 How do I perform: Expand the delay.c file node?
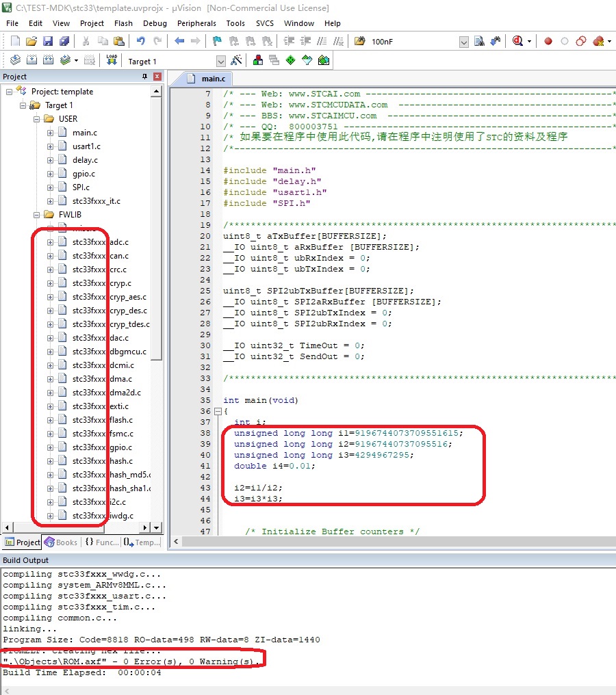[x=50, y=161]
